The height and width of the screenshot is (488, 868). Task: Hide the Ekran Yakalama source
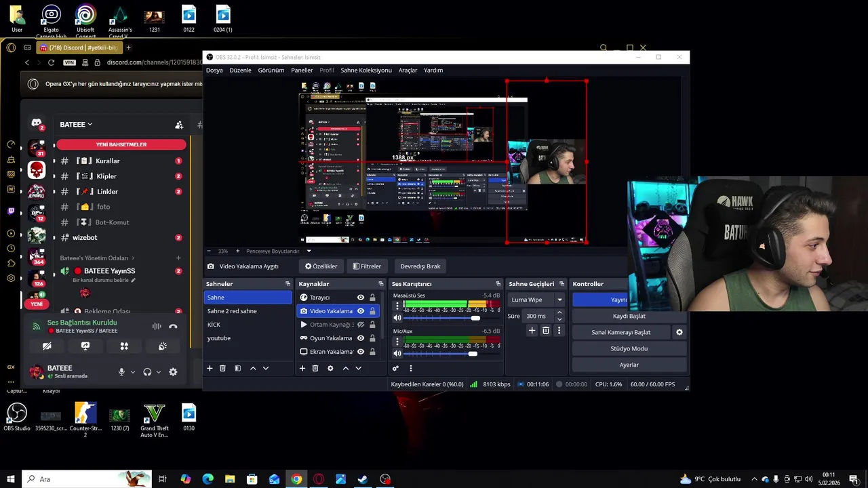pyautogui.click(x=361, y=352)
